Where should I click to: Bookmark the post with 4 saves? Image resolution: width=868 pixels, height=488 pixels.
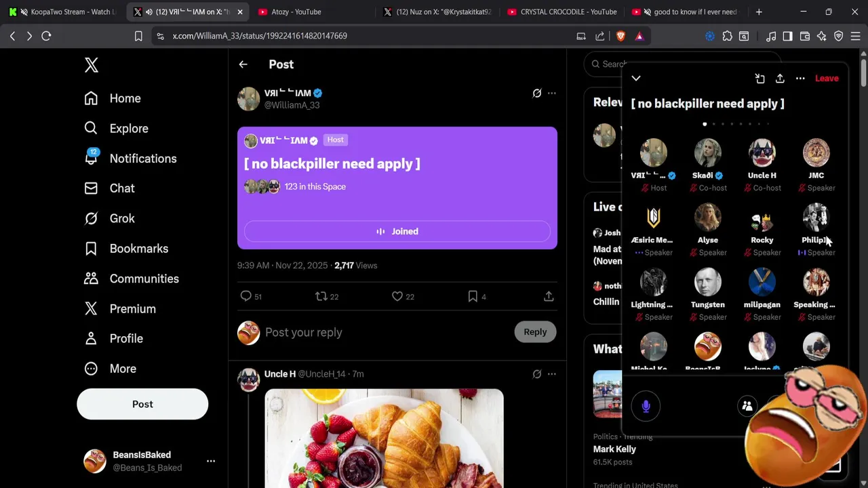coord(473,296)
